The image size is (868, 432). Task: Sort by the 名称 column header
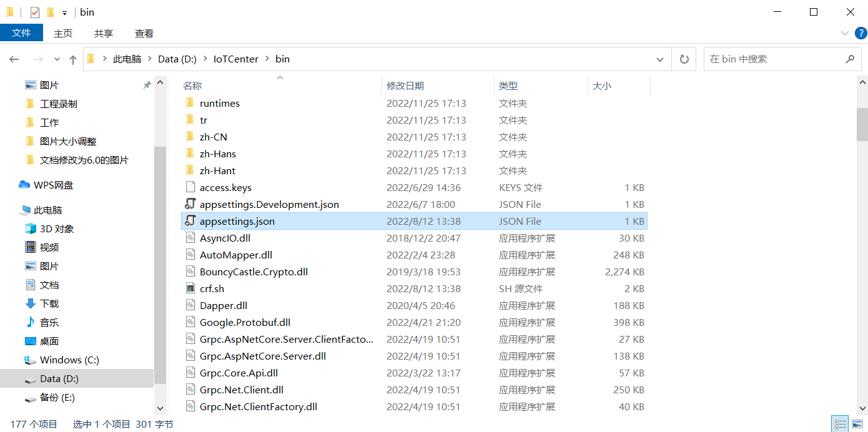tap(192, 86)
